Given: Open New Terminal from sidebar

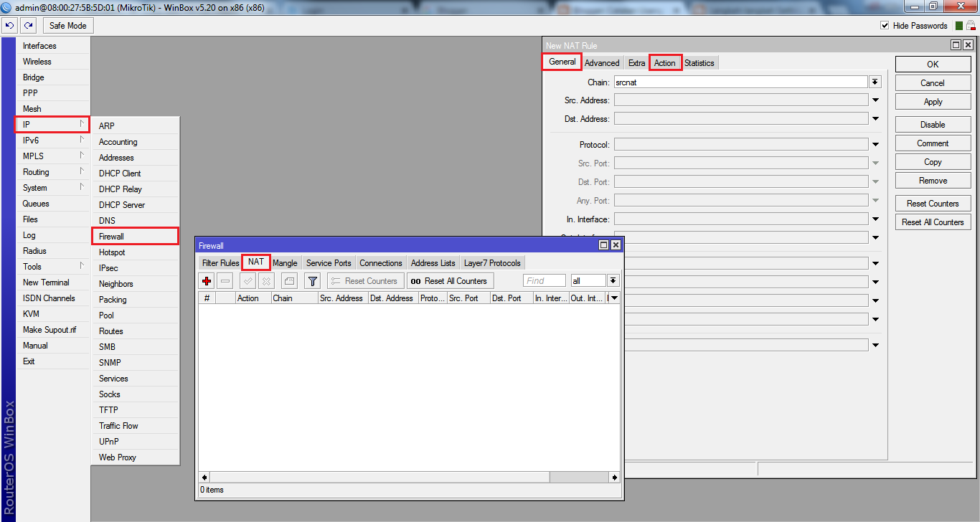Looking at the screenshot, I should tap(53, 282).
